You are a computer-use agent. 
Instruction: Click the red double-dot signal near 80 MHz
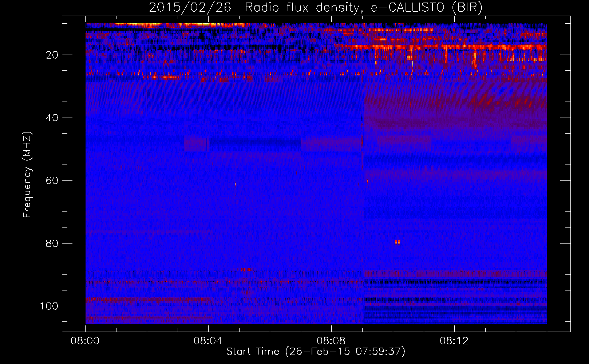pyautogui.click(x=397, y=242)
